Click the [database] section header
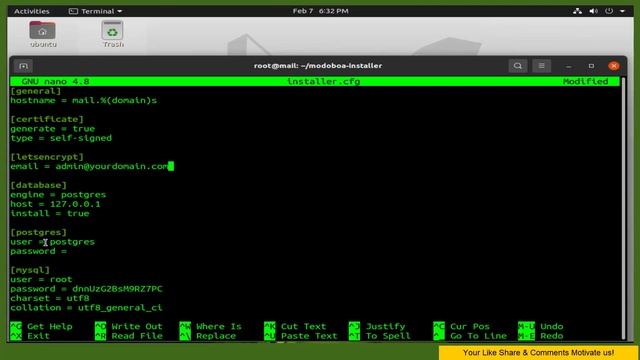This screenshot has width=640, height=360. (x=38, y=185)
